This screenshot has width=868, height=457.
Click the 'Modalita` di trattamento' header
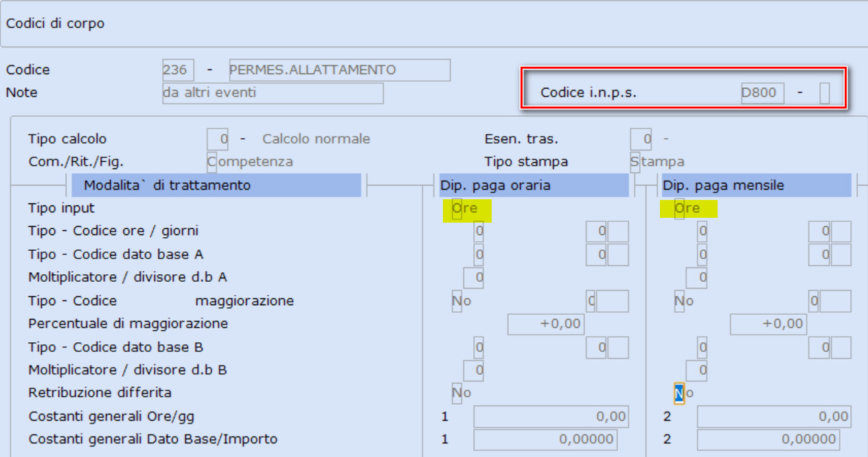[x=216, y=186]
